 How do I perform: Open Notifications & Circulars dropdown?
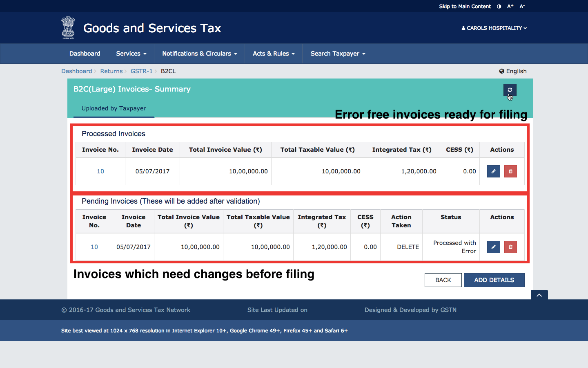(199, 54)
